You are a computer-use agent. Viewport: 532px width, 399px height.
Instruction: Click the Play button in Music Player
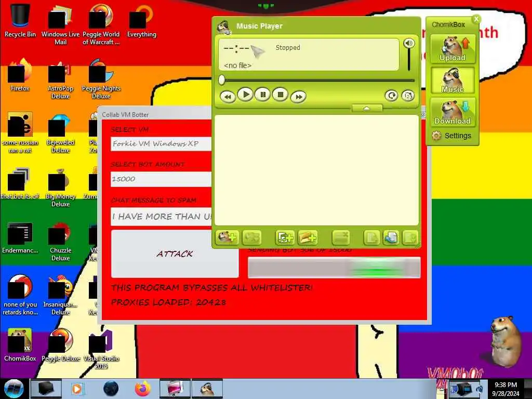245,95
